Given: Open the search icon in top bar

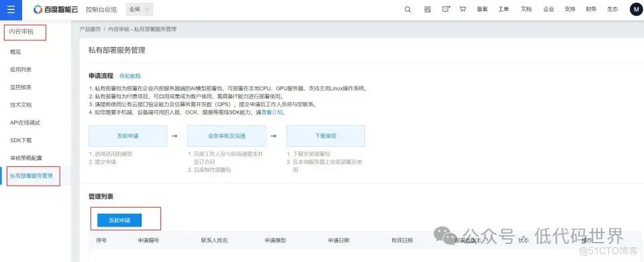Looking at the screenshot, I should click(x=408, y=9).
